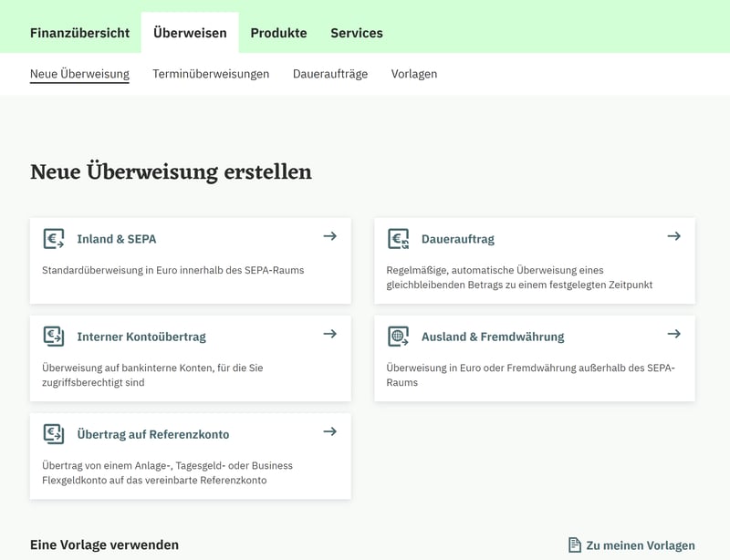Screen dimensions: 730x560
Task: Click the arrow on Inland & SEPA card
Action: (x=329, y=236)
